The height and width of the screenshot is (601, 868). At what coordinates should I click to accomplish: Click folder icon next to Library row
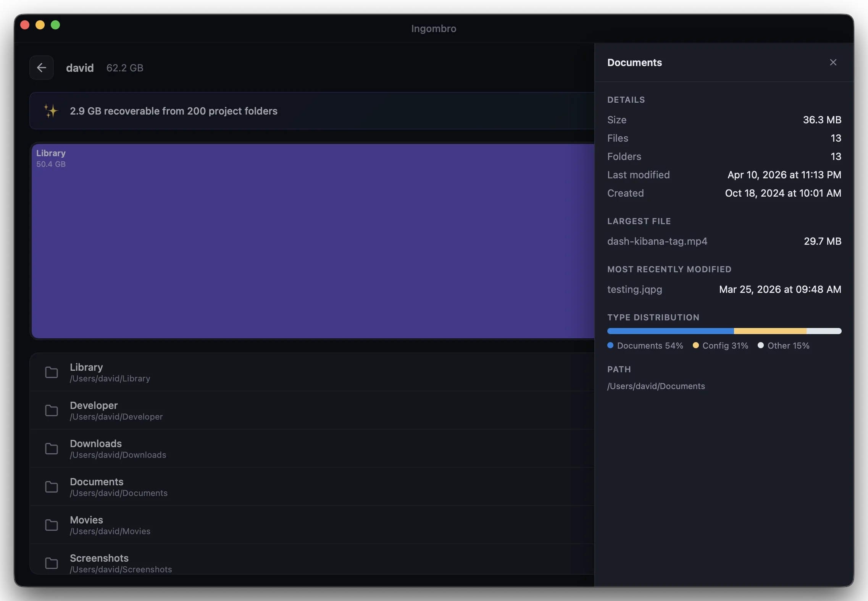point(52,372)
